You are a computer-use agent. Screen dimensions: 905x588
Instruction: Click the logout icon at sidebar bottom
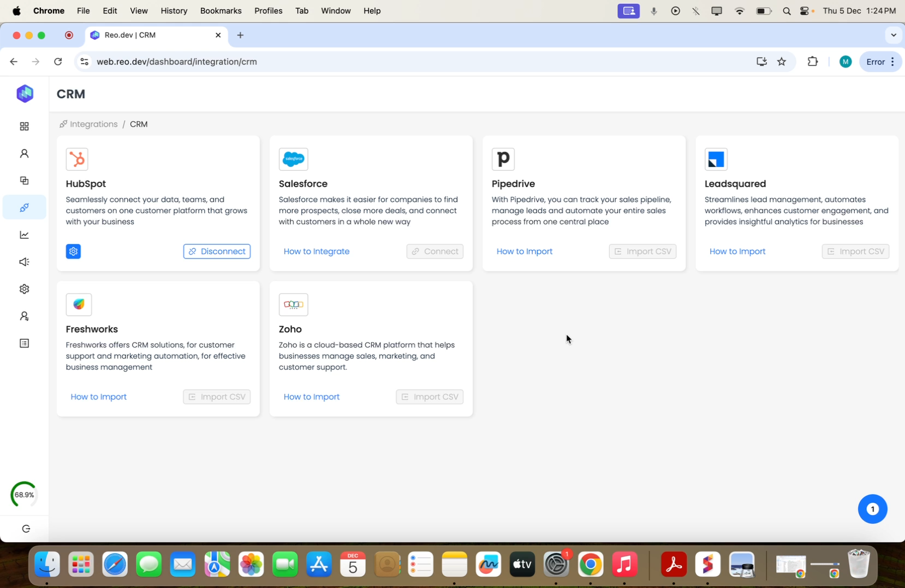click(26, 529)
